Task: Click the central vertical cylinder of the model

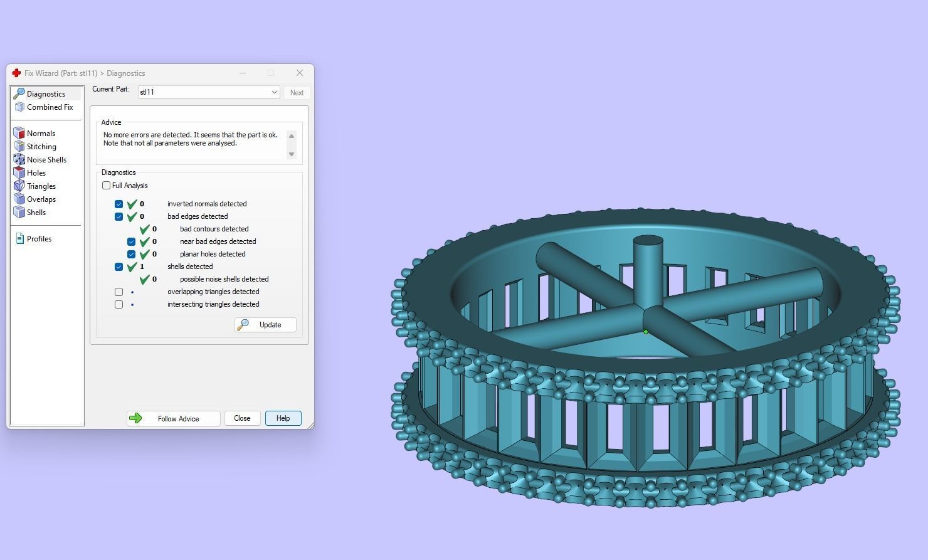Action: coord(648,273)
